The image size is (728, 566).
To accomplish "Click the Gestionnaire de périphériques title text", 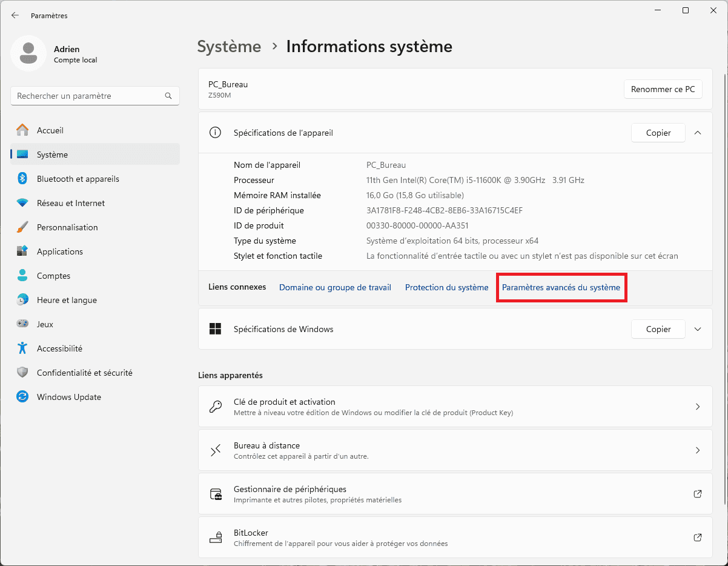I will point(290,489).
